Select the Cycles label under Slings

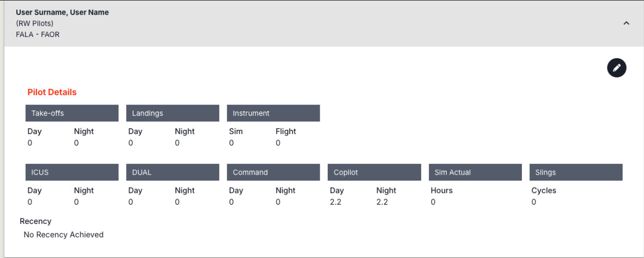coord(544,190)
